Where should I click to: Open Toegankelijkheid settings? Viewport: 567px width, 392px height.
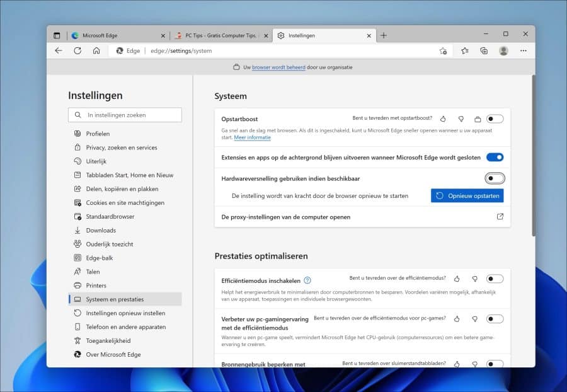(125, 341)
